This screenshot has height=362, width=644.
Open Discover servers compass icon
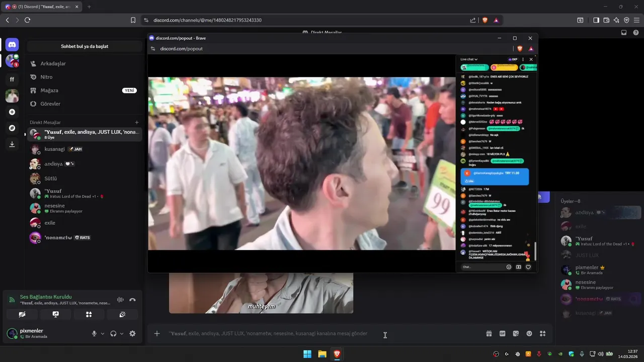click(12, 128)
